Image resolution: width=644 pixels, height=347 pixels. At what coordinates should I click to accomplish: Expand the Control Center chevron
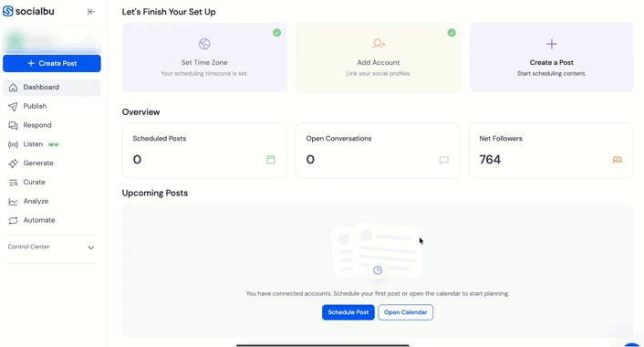coord(91,247)
